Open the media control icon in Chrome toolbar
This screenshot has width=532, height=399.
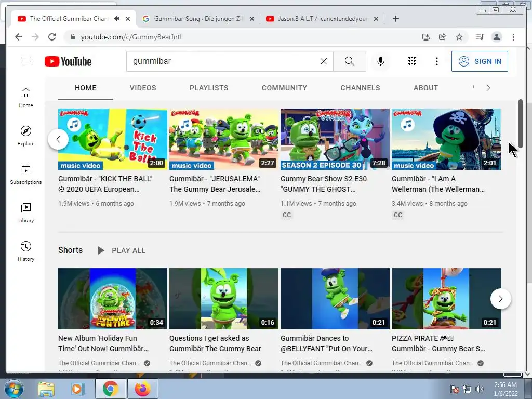[480, 37]
